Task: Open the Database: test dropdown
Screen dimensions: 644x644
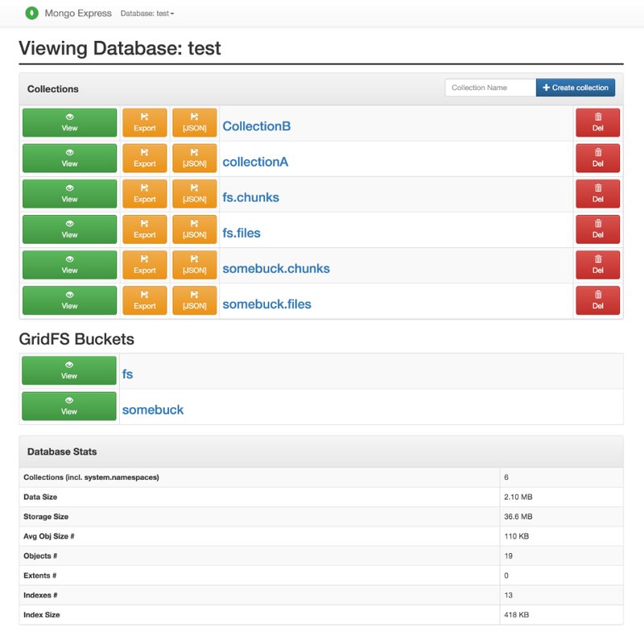Action: coord(147,14)
